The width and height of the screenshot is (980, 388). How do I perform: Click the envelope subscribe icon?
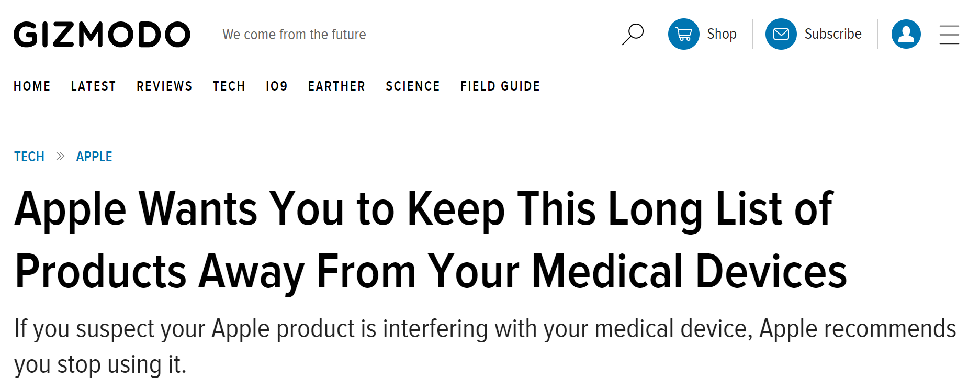781,34
